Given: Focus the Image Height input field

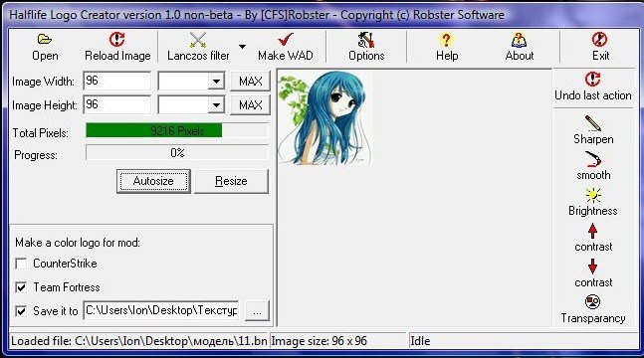Looking at the screenshot, I should coord(117,104).
